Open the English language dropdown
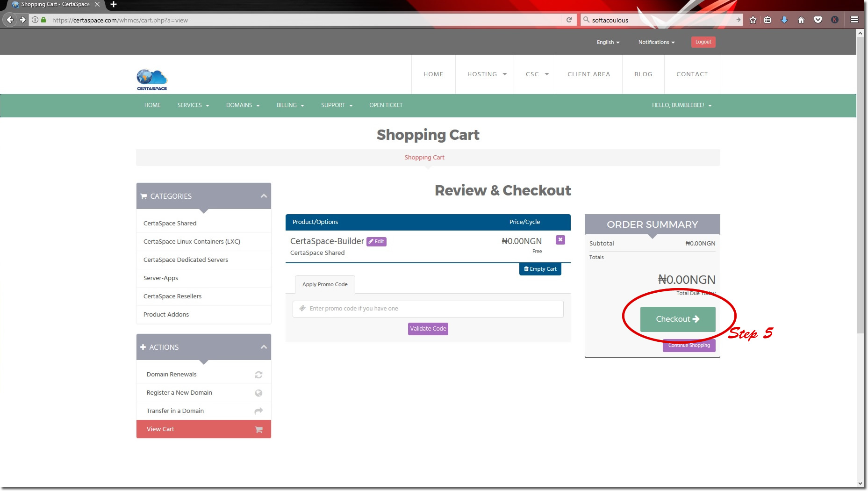This screenshot has width=868, height=491. [x=608, y=42]
